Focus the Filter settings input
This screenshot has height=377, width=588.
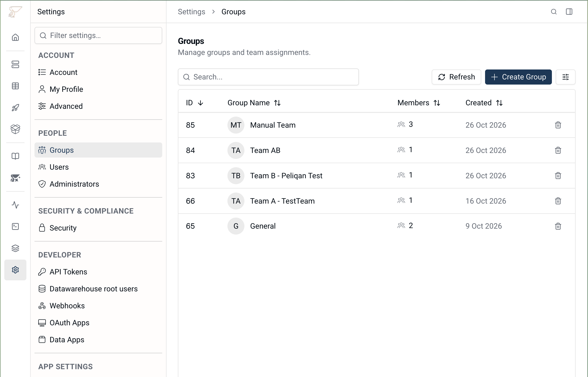98,36
